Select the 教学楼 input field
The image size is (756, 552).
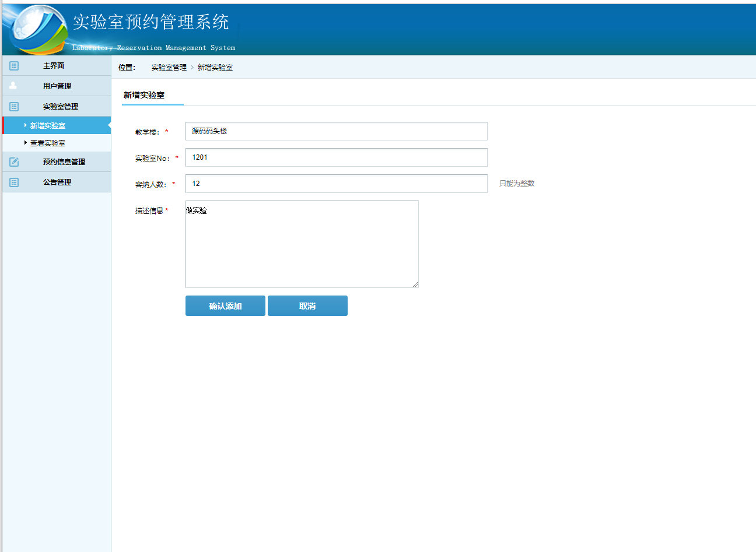(336, 131)
